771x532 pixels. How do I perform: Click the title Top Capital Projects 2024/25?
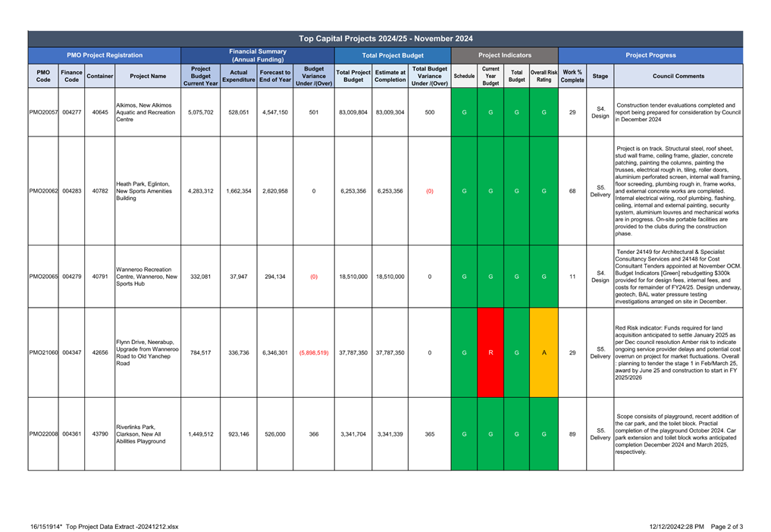[x=385, y=39]
